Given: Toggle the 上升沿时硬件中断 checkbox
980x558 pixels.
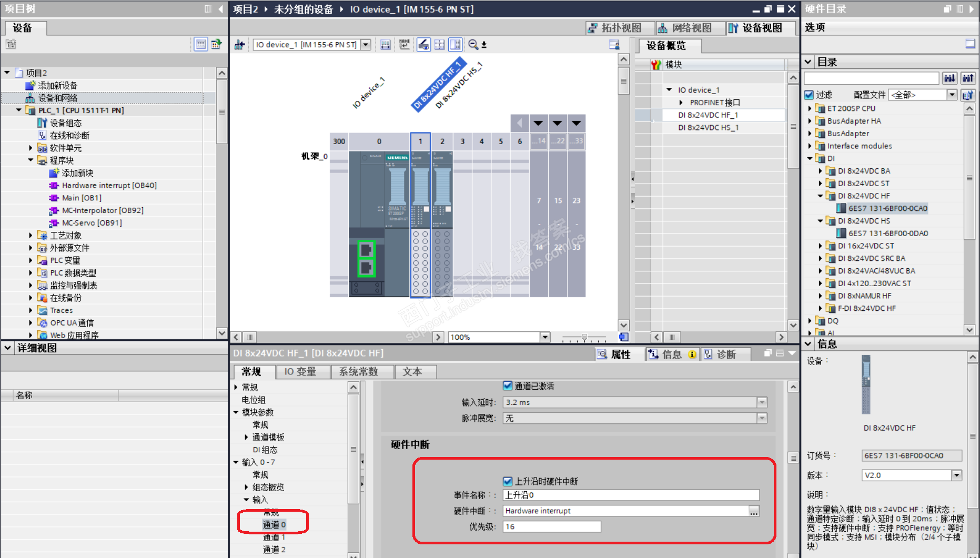Looking at the screenshot, I should 508,481.
